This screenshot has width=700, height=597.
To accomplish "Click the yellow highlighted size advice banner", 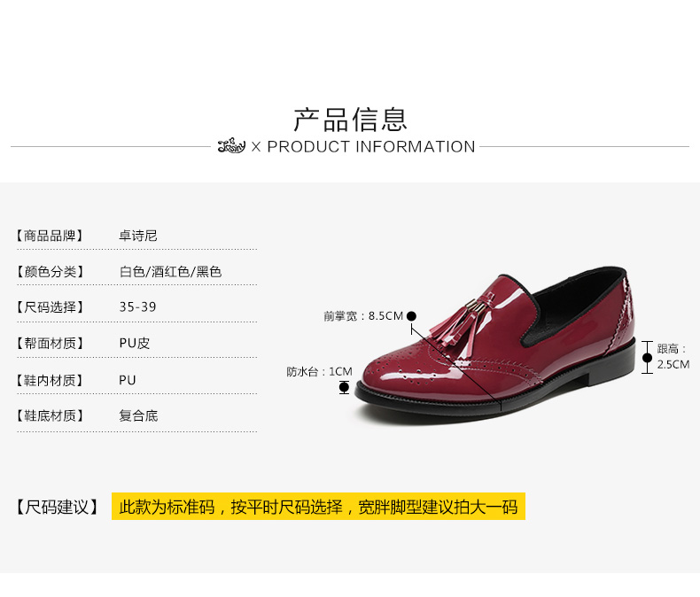I will [318, 507].
